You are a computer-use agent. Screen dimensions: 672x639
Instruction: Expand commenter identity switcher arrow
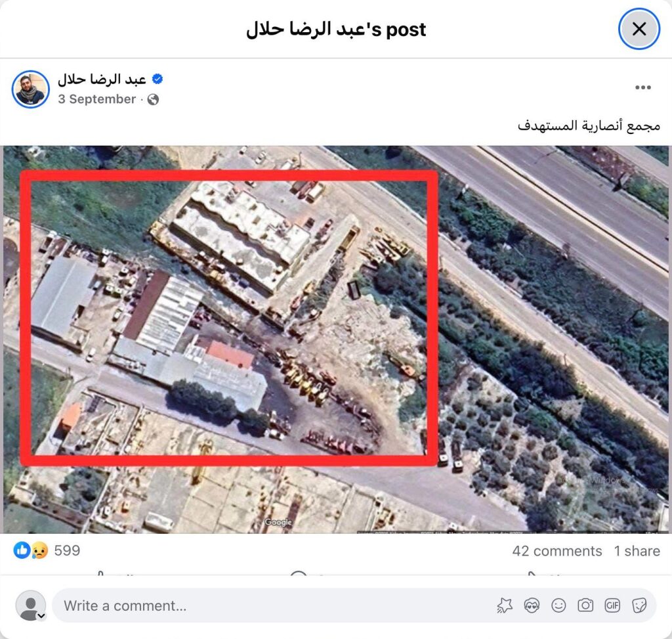click(x=41, y=616)
